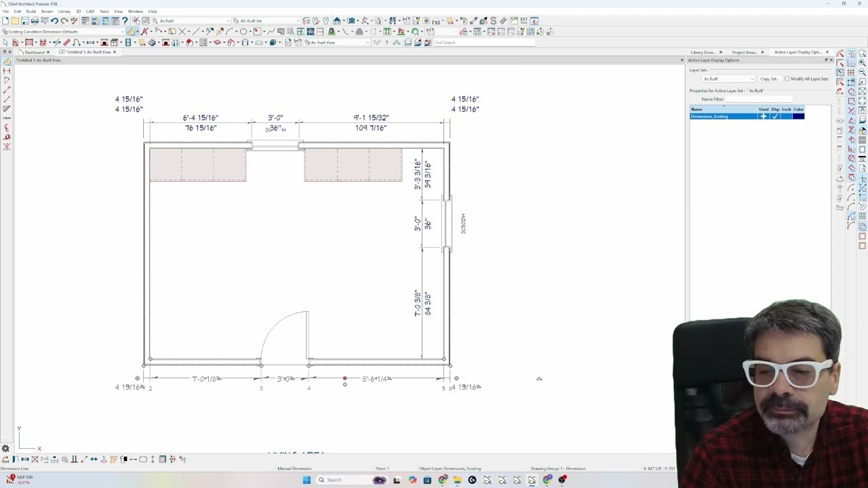The image size is (868, 488).
Task: Click the 3050DH window label on right wall
Action: (463, 224)
